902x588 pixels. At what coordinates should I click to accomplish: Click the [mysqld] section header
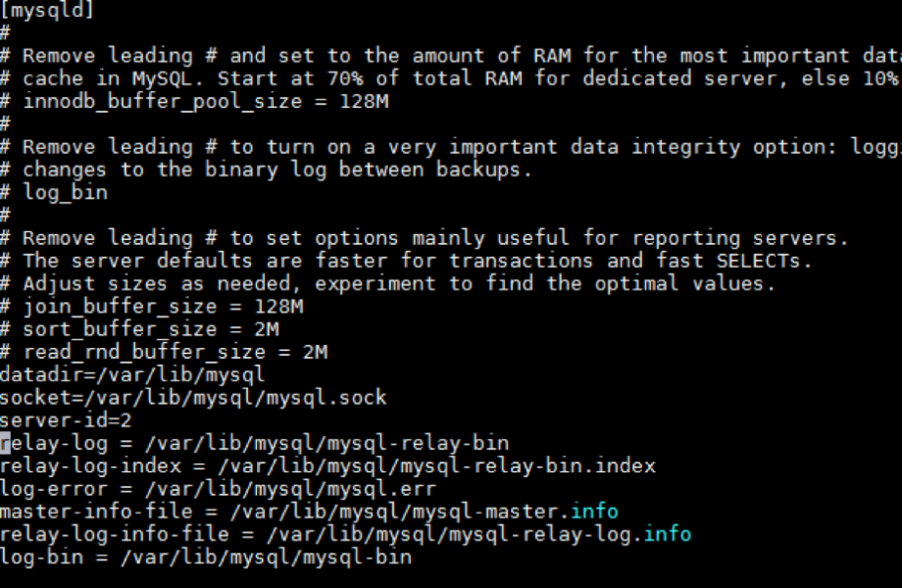(x=47, y=11)
